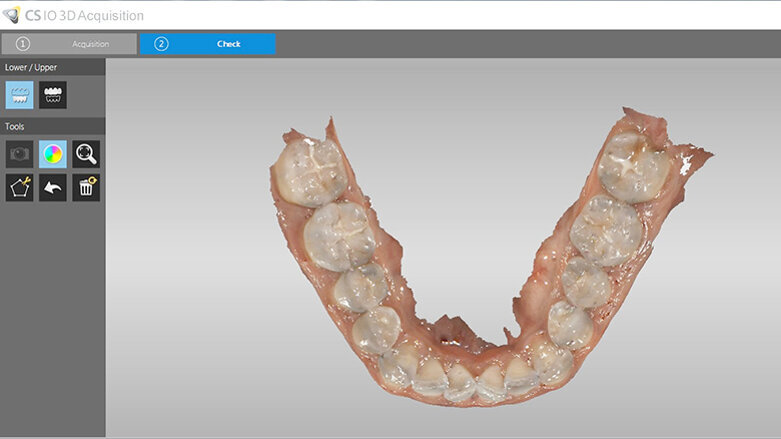Toggle the true color wheel display
The width and height of the screenshot is (781, 439).
52,154
